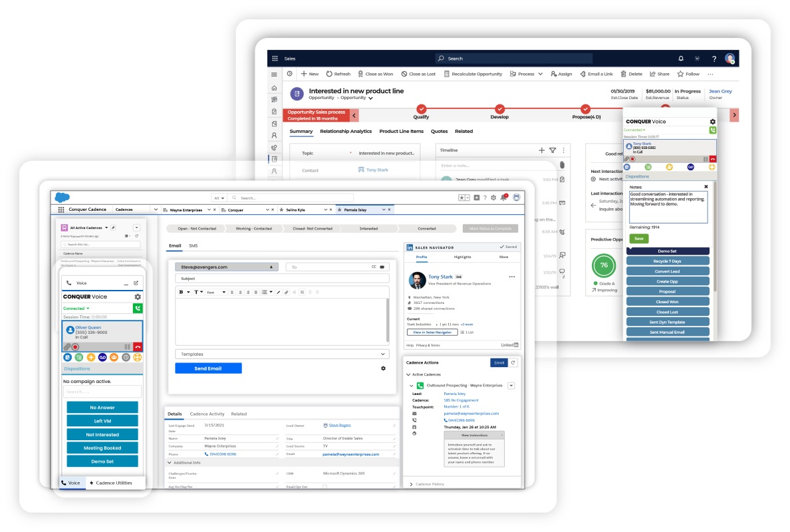The width and height of the screenshot is (790, 532).
Task: Expand the Cadence History section
Action: (x=411, y=484)
